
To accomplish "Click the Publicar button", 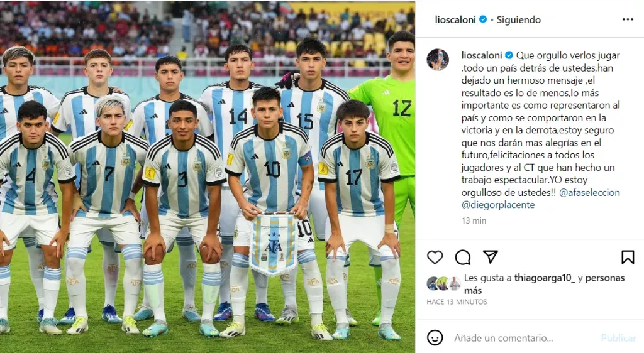I will click(x=619, y=338).
